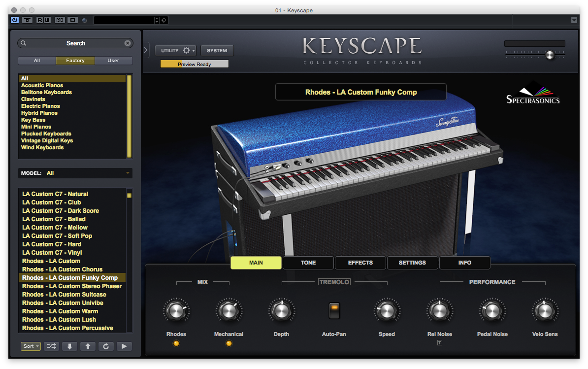Toggle the Mechanical orange LED indicator
The height and width of the screenshot is (369, 588).
coord(229,343)
